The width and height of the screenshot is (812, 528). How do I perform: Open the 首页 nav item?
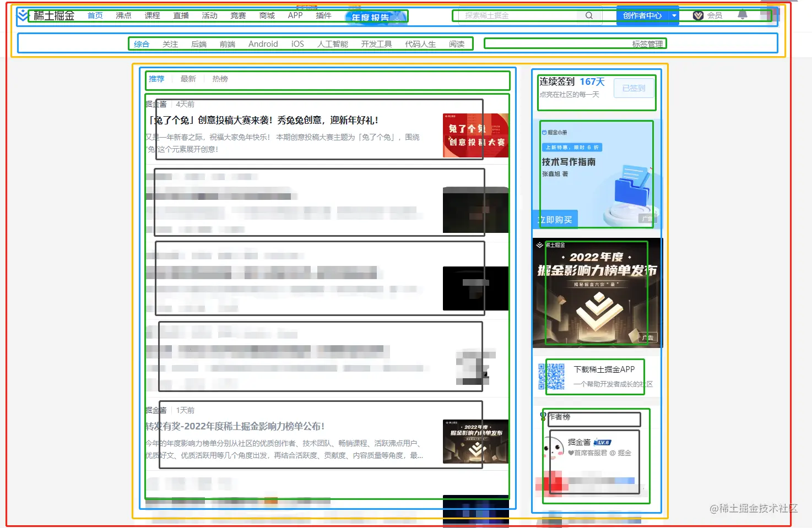[95, 15]
